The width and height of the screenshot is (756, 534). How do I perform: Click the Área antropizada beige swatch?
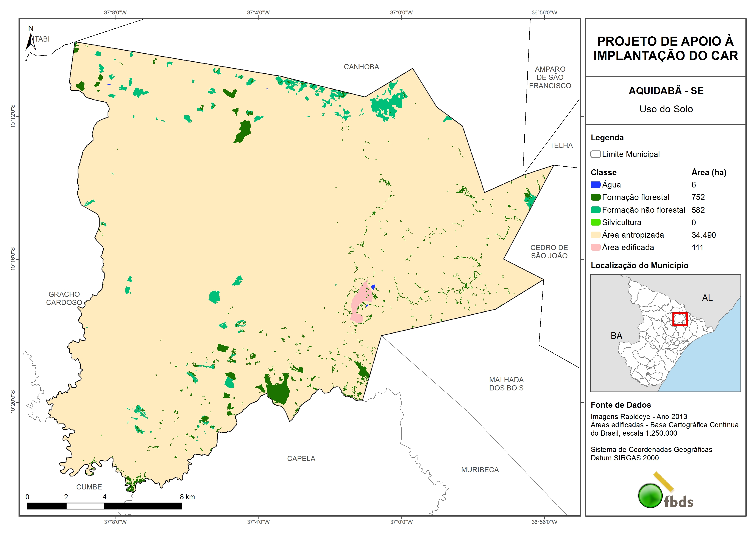click(x=595, y=235)
